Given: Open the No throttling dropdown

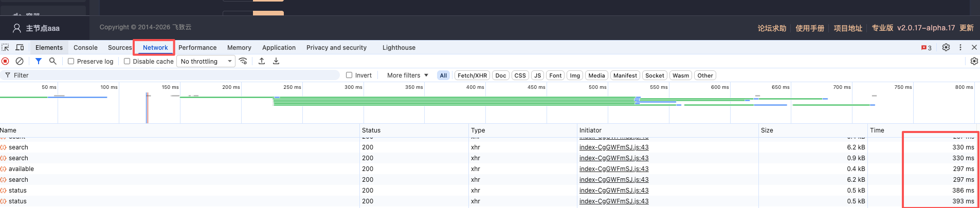Looking at the screenshot, I should pos(206,61).
